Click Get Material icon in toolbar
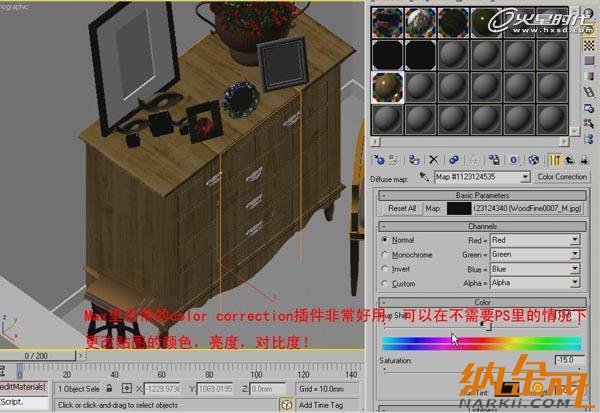The width and height of the screenshot is (600, 413). [379, 160]
